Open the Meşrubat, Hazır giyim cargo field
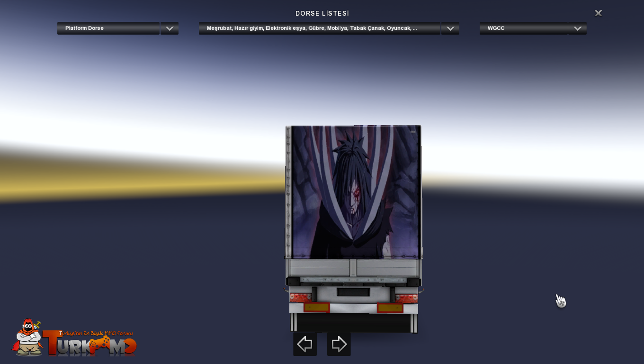644x364 pixels. [x=320, y=28]
